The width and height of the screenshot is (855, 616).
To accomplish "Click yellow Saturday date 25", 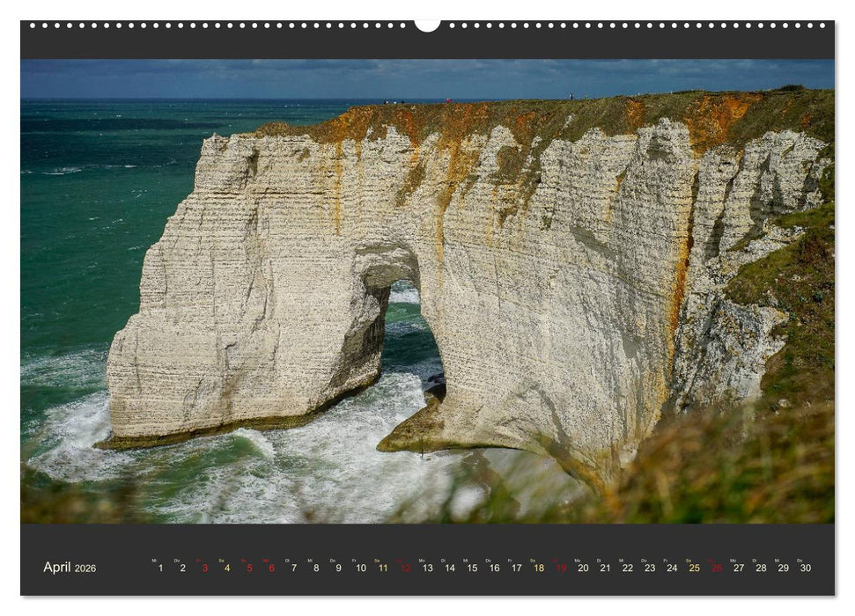I will coord(694,568).
